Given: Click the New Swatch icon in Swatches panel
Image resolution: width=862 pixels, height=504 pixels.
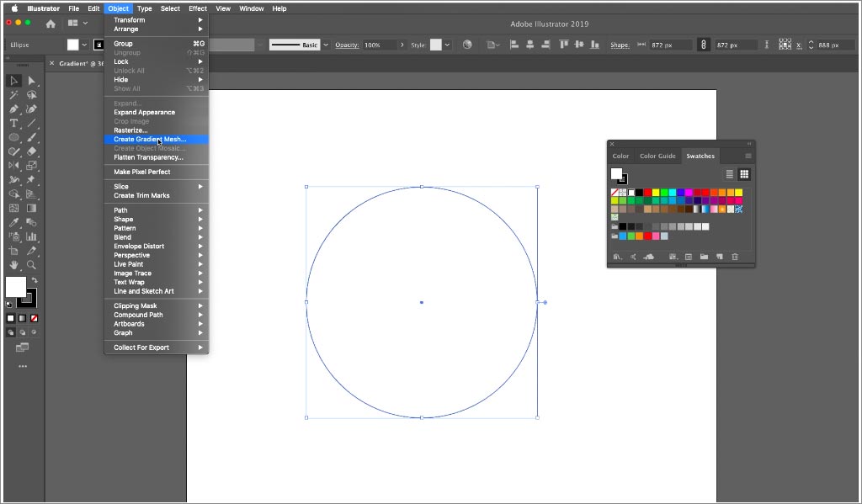Looking at the screenshot, I should point(718,256).
